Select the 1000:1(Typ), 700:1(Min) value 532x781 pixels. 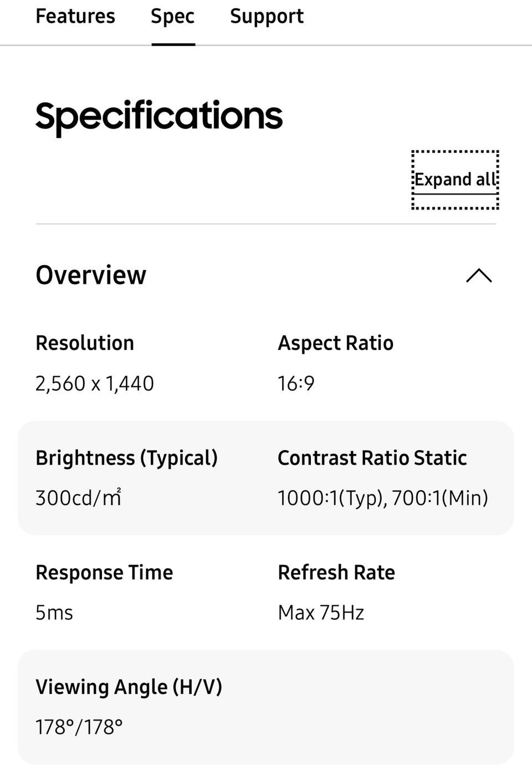pyautogui.click(x=382, y=498)
